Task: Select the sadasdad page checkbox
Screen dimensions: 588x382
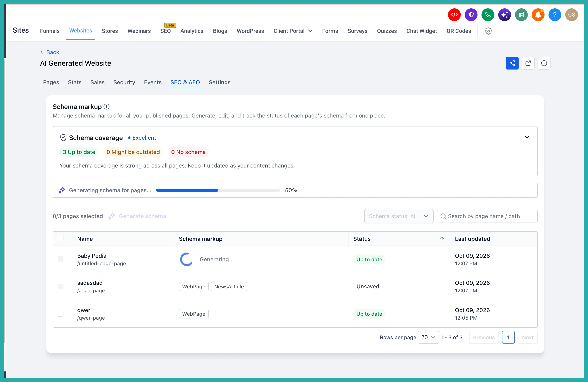Action: pyautogui.click(x=60, y=286)
